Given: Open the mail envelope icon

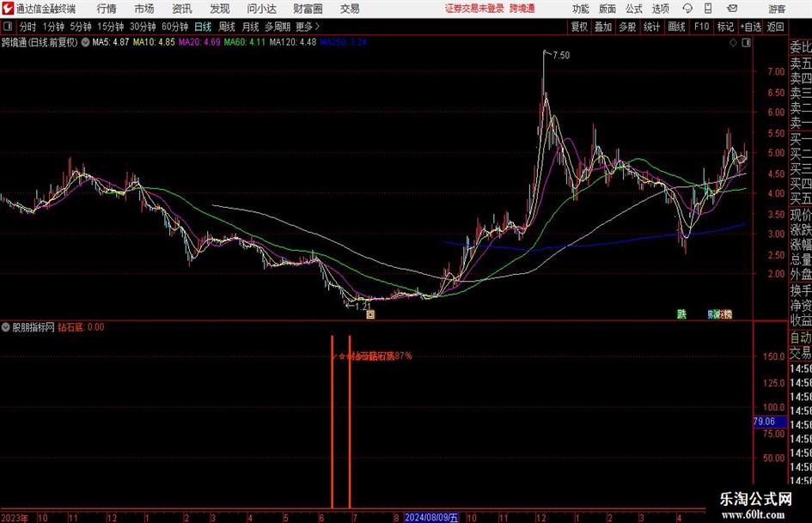Looking at the screenshot, I should pyautogui.click(x=732, y=9).
